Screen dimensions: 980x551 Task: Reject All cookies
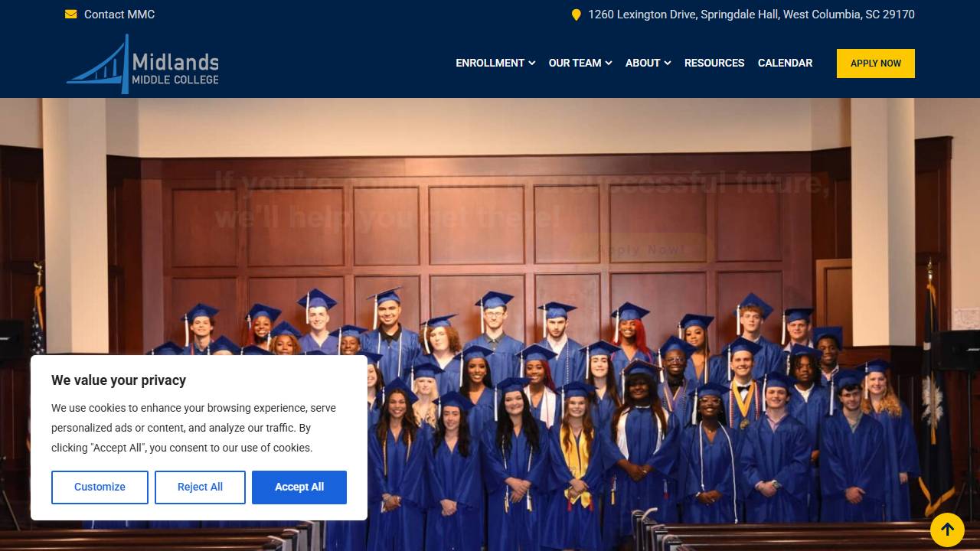pos(200,487)
